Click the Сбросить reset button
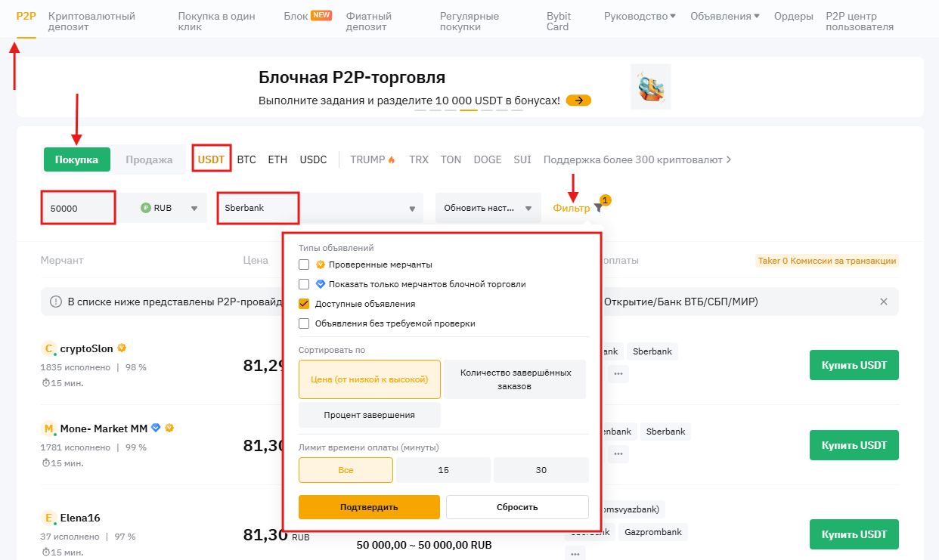This screenshot has width=939, height=560. click(517, 507)
